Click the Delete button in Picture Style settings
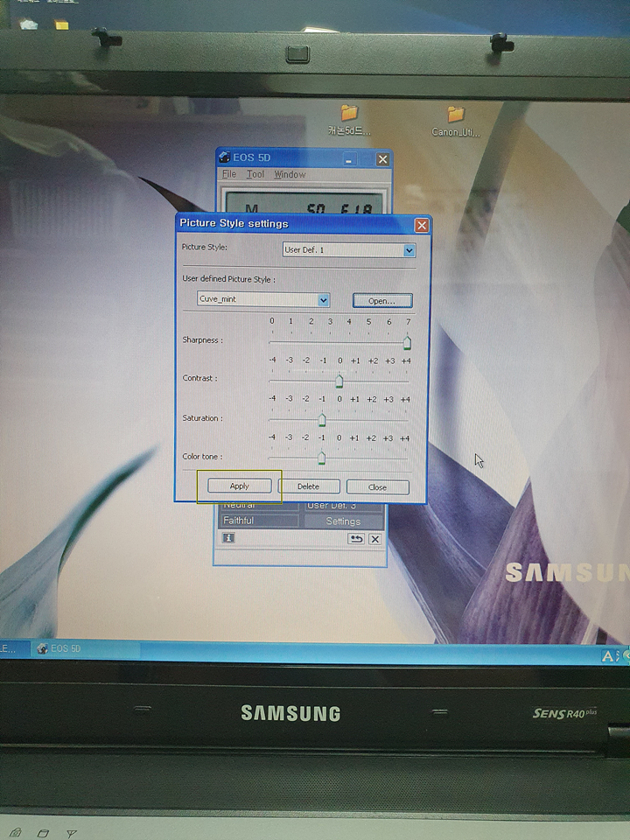The width and height of the screenshot is (630, 840). [x=309, y=486]
